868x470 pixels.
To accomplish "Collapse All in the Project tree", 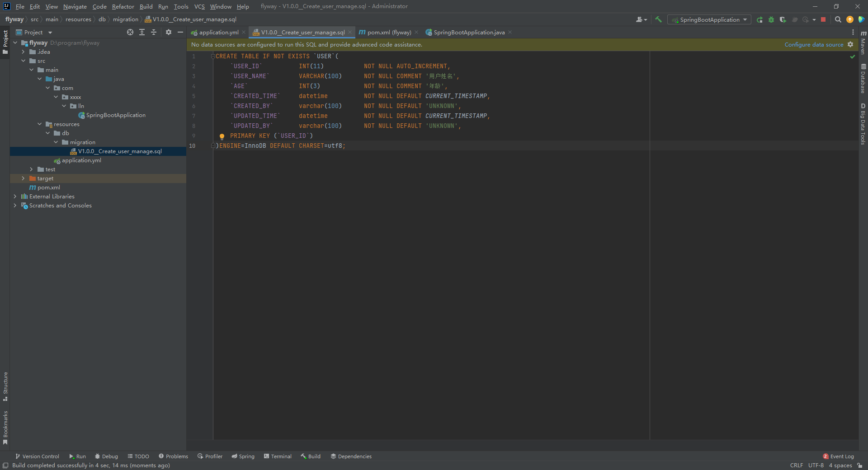I will coord(154,32).
